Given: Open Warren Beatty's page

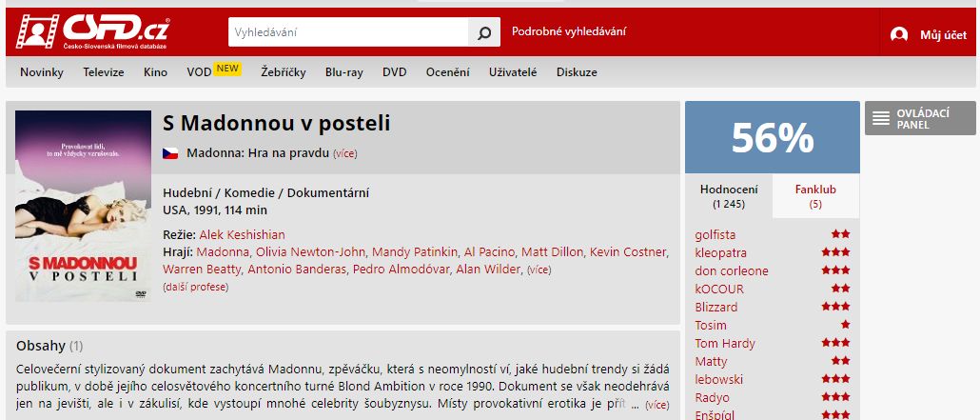Looking at the screenshot, I should (x=202, y=270).
